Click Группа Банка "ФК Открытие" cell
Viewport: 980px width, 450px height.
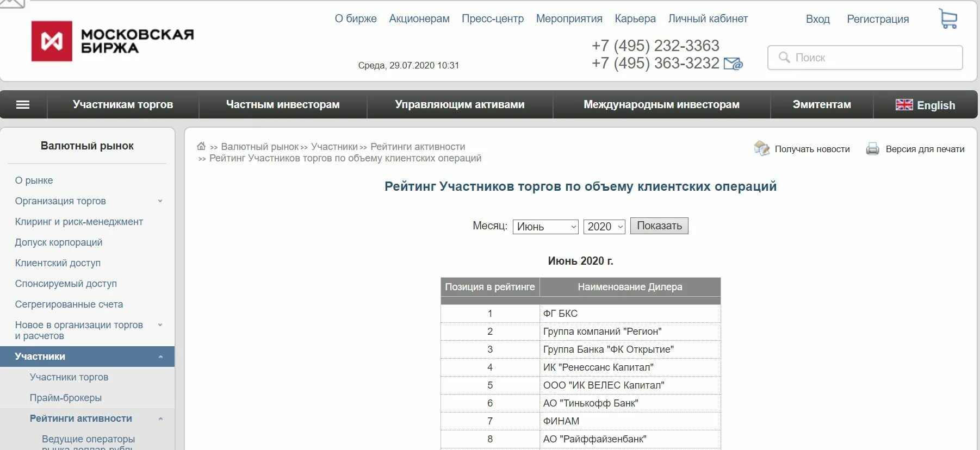630,349
